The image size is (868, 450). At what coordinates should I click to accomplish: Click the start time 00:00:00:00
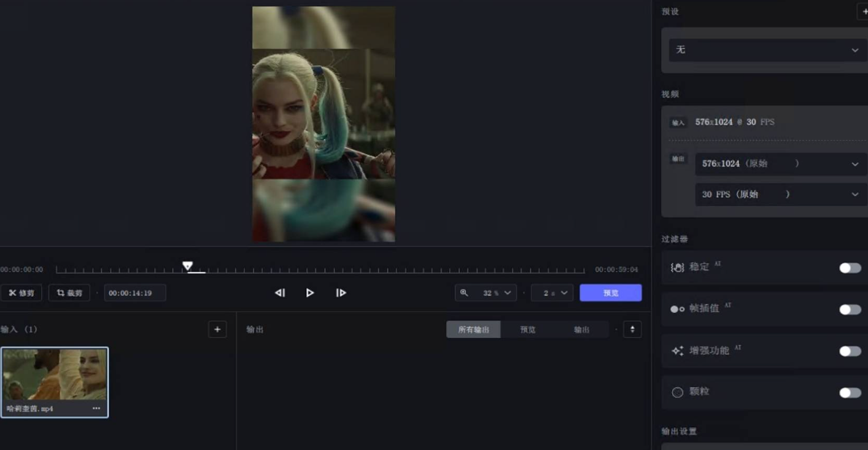(21, 270)
